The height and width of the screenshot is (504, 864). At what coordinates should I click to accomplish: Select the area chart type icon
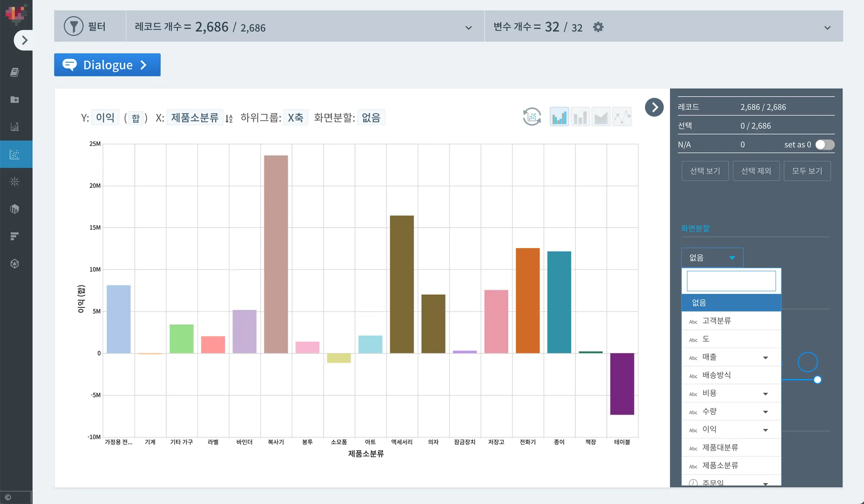(601, 117)
